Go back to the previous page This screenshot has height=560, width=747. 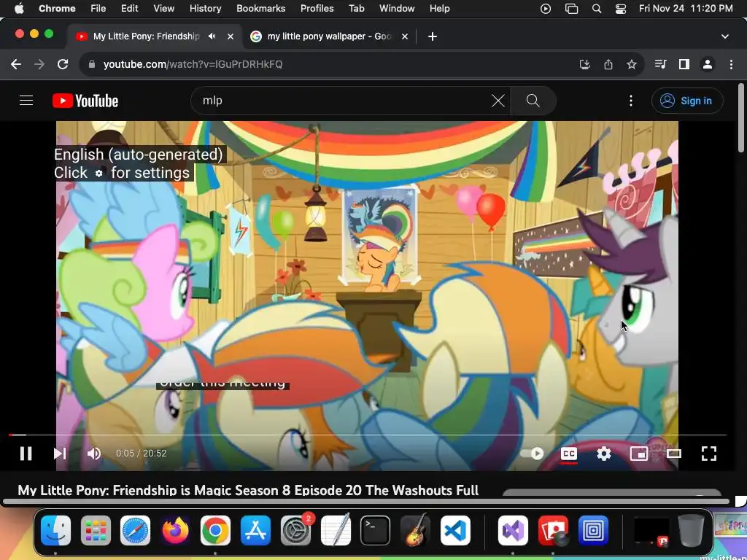(x=16, y=64)
